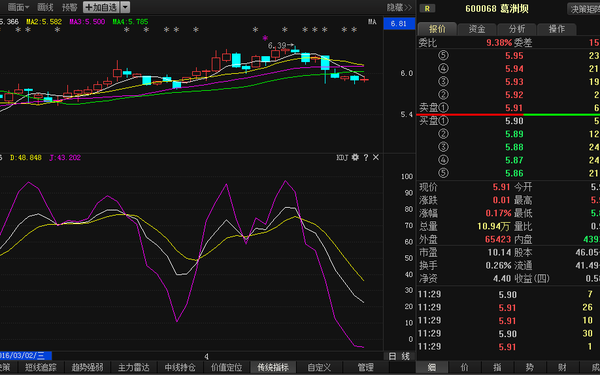The height and width of the screenshot is (375, 600).
Task: Click the 加自选 add-to-watchlist button
Action: (101, 7)
